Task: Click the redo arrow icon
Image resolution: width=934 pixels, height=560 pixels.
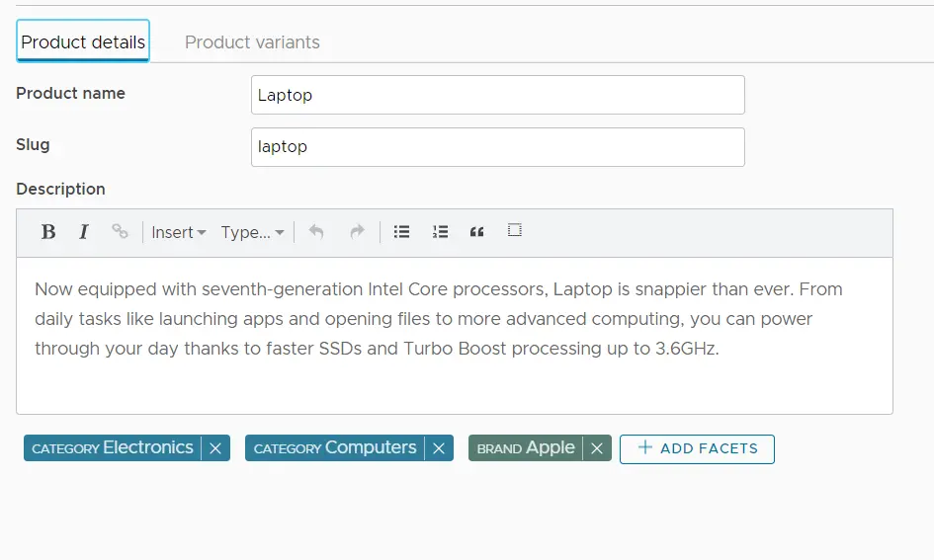Action: coord(357,231)
